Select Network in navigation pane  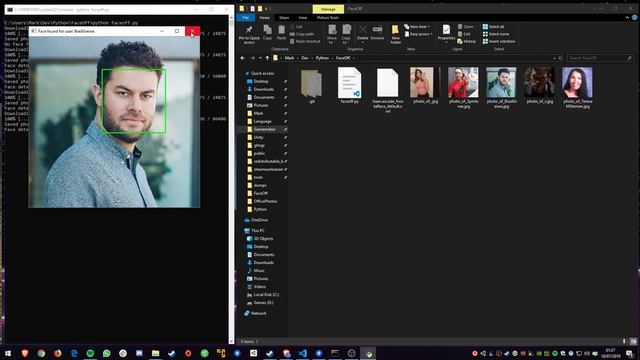pyautogui.click(x=258, y=313)
